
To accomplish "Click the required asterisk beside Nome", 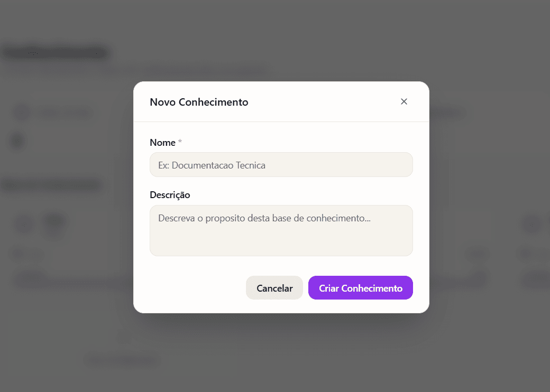I will [x=180, y=142].
